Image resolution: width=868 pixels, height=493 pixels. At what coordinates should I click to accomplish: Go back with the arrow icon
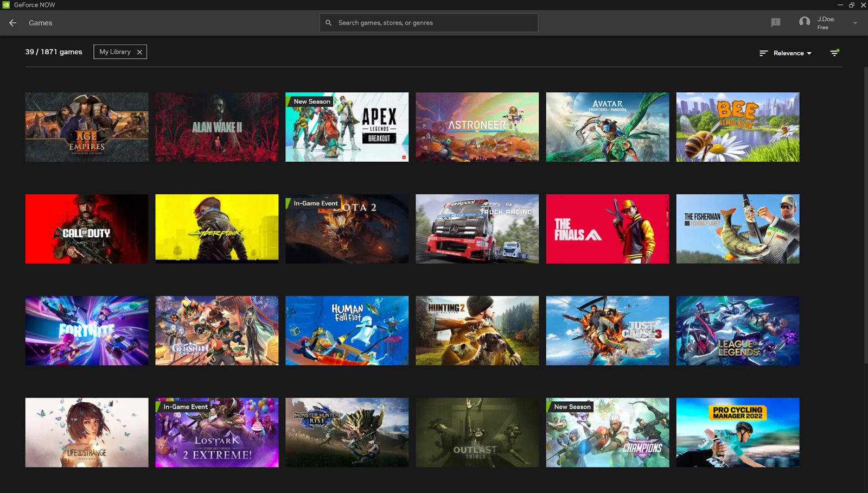click(13, 23)
